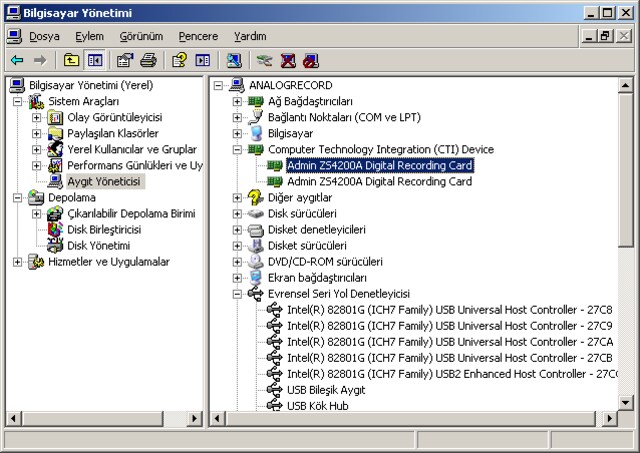Open the Görünüm menu
640x453 pixels.
141,36
